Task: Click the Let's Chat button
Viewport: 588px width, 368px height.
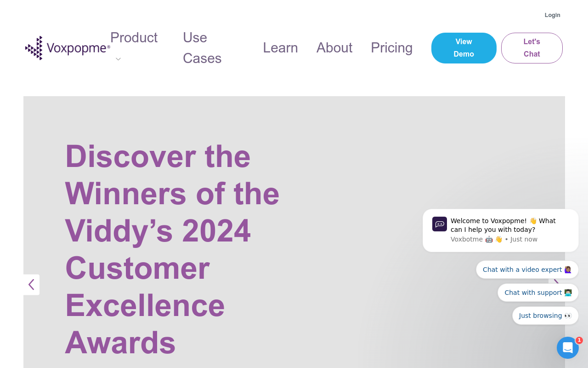Action: pyautogui.click(x=531, y=48)
